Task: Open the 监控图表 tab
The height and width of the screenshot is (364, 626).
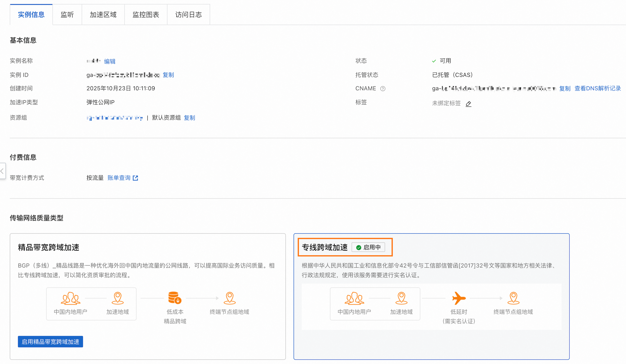Action: 146,15
